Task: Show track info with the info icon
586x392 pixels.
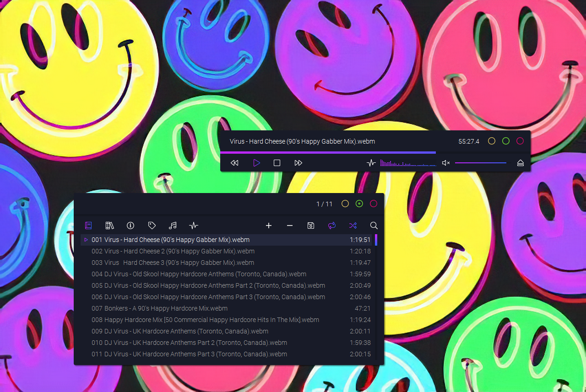Action: (x=130, y=226)
